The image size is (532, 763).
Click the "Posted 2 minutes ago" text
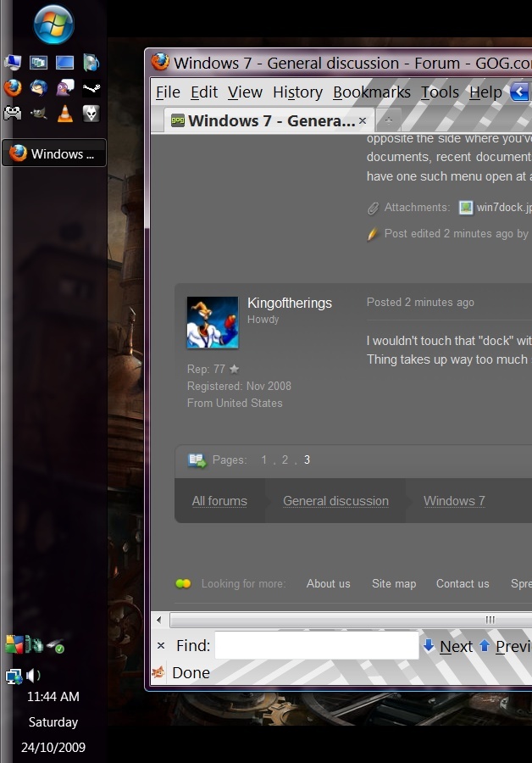tap(420, 302)
